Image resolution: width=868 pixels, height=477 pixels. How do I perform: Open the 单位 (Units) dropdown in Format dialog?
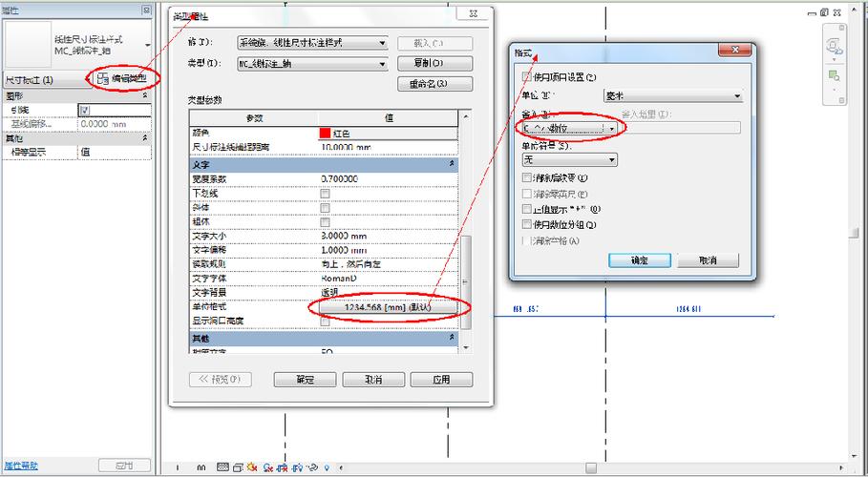(672, 96)
